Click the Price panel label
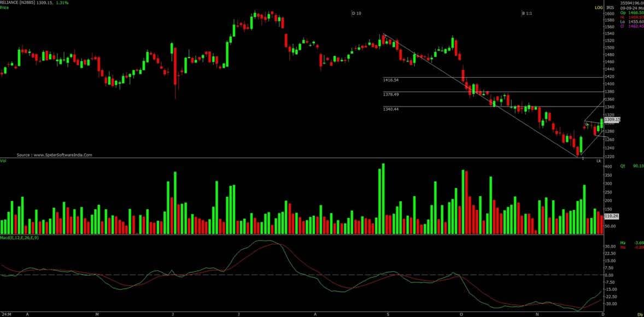Image resolution: width=644 pixels, height=317 pixels. pyautogui.click(x=4, y=8)
